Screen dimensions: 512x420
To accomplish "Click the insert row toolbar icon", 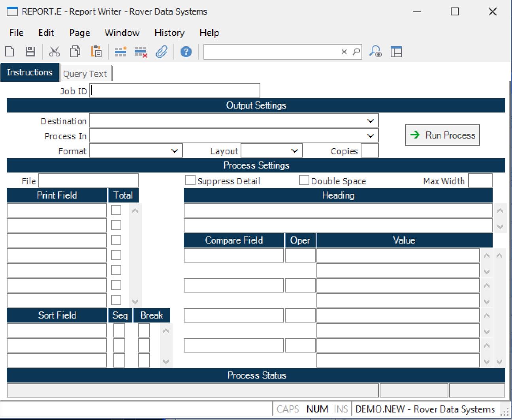I will tap(120, 52).
